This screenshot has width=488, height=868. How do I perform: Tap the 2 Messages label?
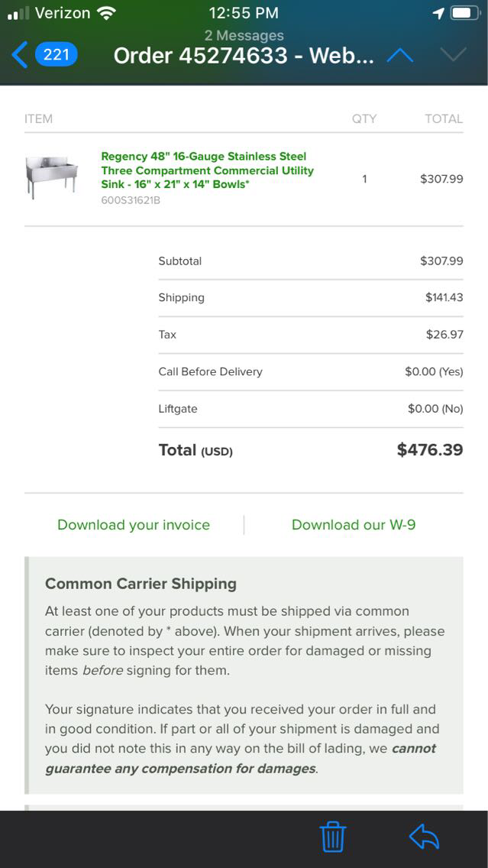click(244, 35)
